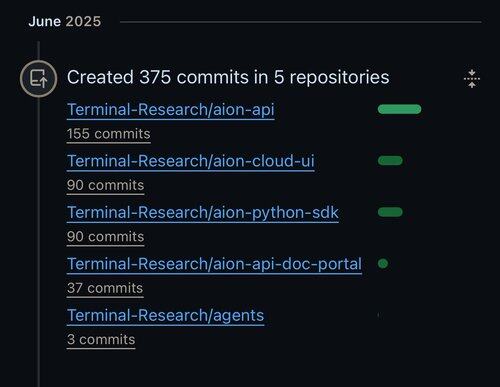The image size is (500, 387).
Task: Click the aion-cloud-ui green activity bar
Action: click(x=390, y=161)
